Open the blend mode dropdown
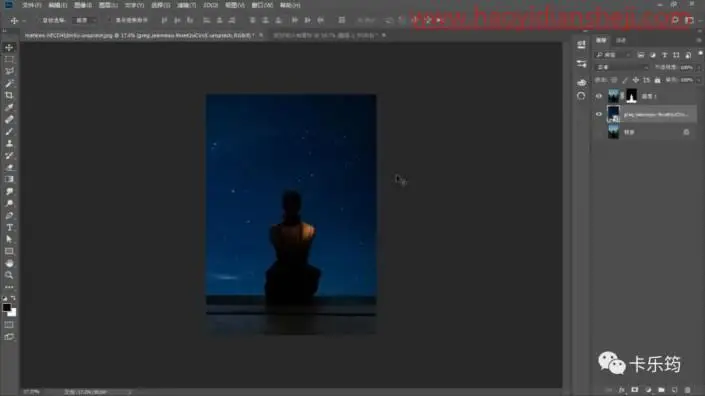This screenshot has width=705, height=396. (622, 67)
